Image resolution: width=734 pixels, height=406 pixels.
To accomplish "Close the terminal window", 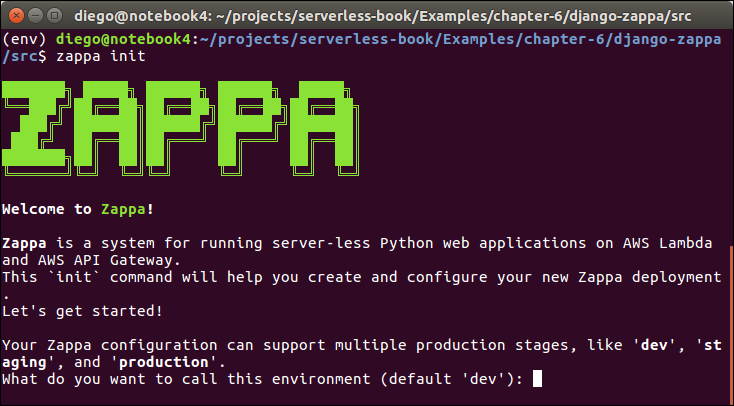I will [x=14, y=14].
